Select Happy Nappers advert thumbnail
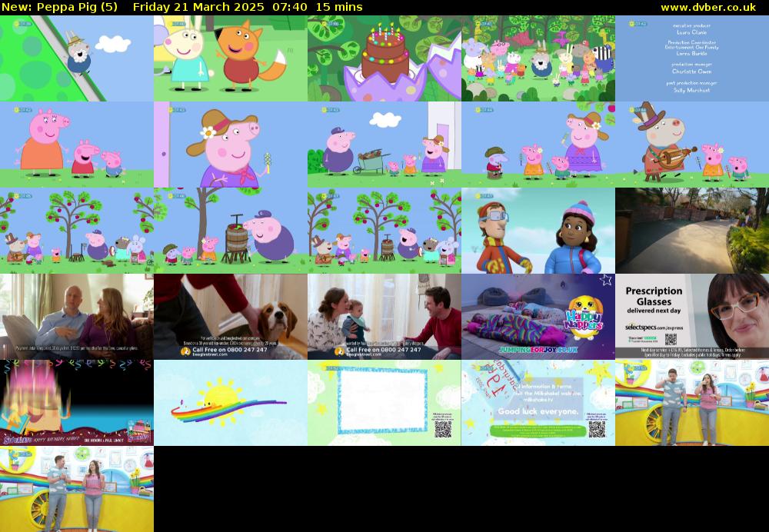 coord(538,317)
